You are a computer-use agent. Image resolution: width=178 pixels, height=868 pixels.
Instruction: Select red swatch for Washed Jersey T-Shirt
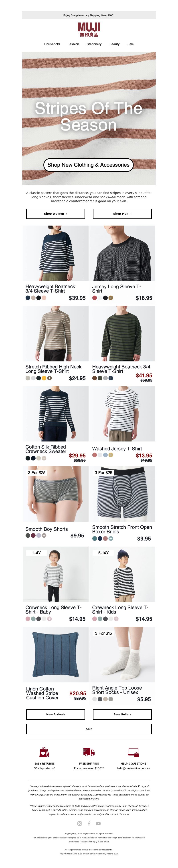coord(95,455)
